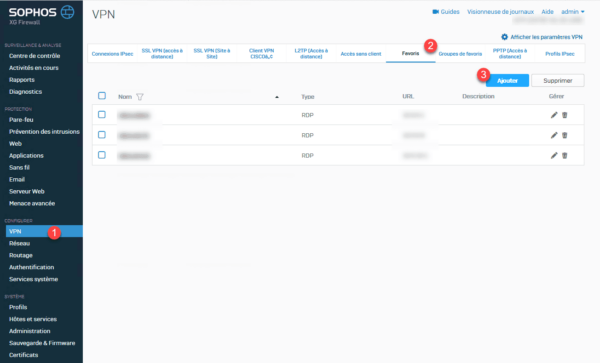Switch to Profils IPsec tab
The width and height of the screenshot is (600, 363).
[560, 54]
